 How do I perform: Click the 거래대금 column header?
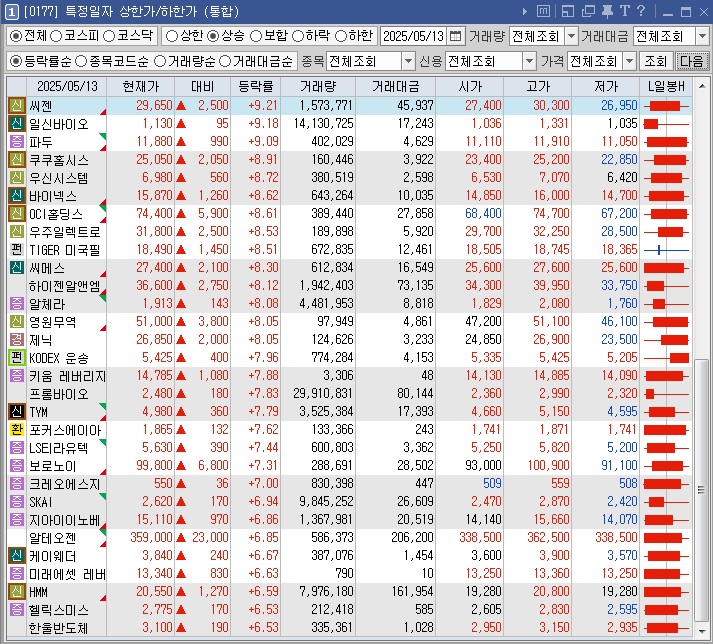pos(396,86)
